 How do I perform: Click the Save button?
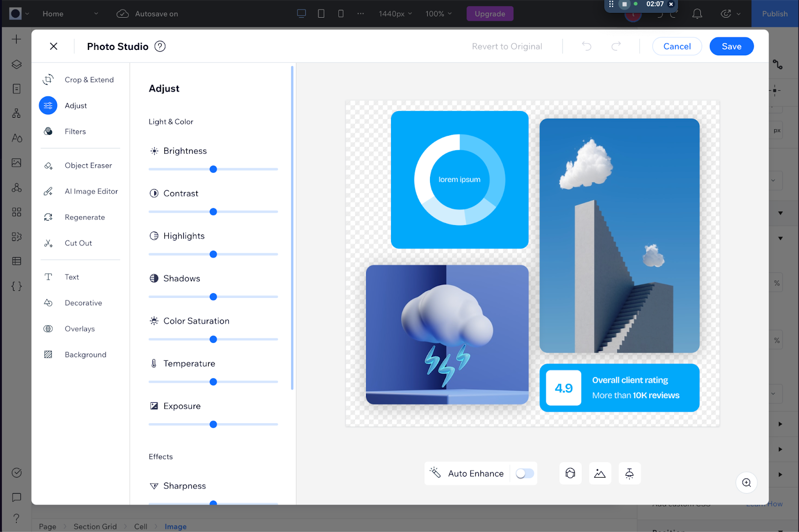[731, 46]
